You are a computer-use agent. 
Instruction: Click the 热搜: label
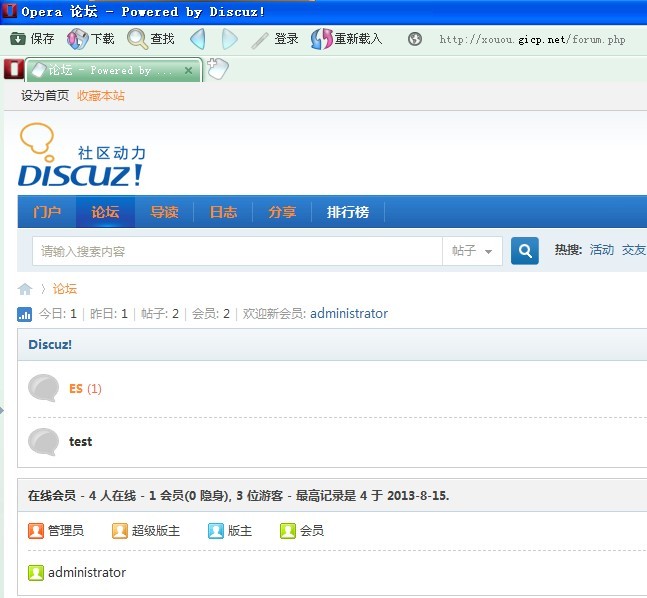pos(568,250)
